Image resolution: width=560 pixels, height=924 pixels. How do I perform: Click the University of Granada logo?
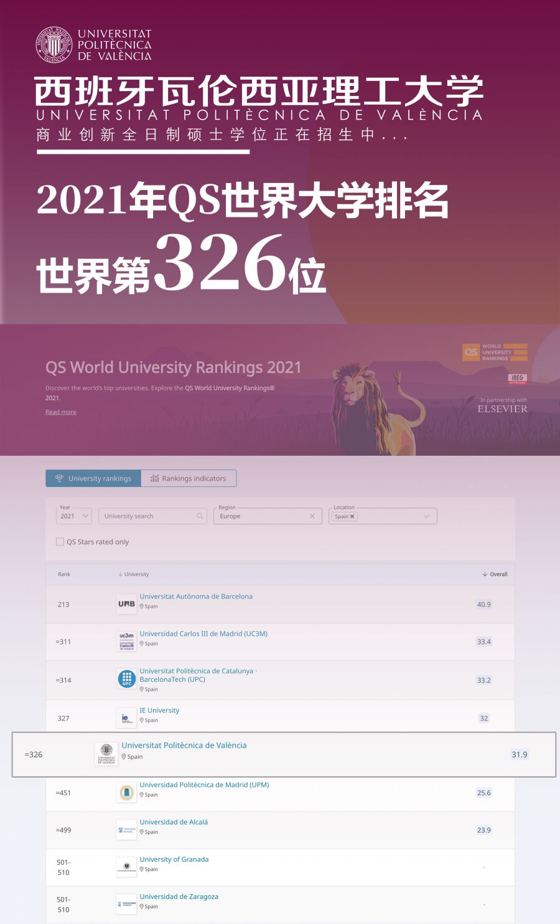(x=126, y=867)
